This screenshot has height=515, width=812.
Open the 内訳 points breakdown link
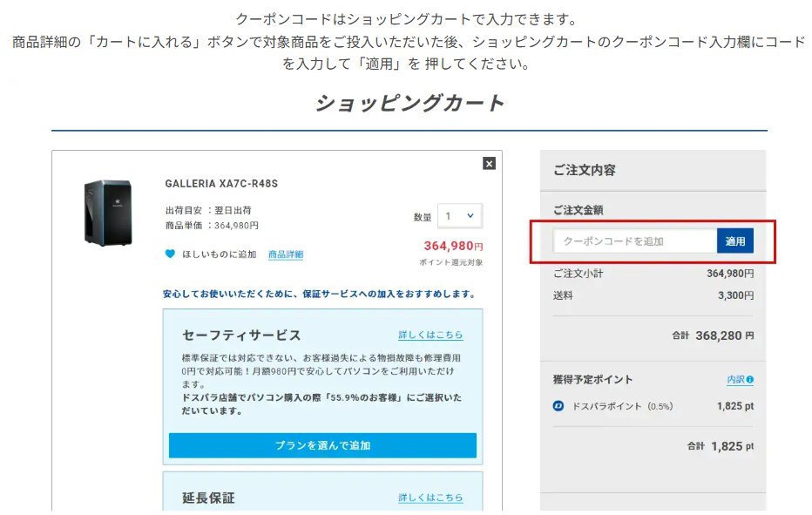[x=736, y=379]
